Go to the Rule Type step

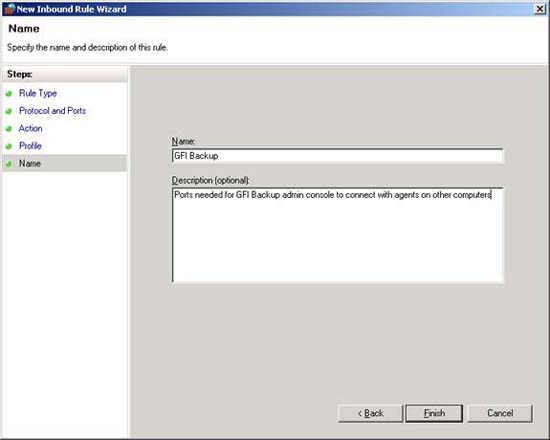[38, 93]
